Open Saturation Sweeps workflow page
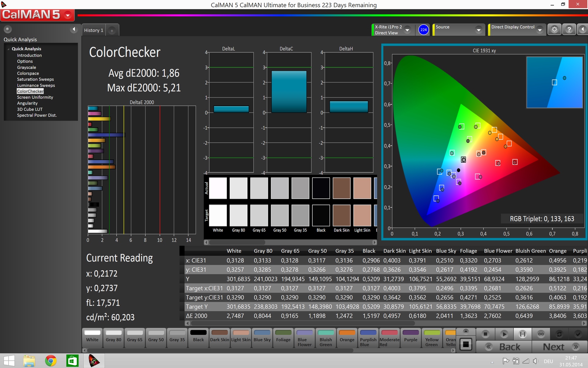Screen dimensions: 588x368 [35, 79]
